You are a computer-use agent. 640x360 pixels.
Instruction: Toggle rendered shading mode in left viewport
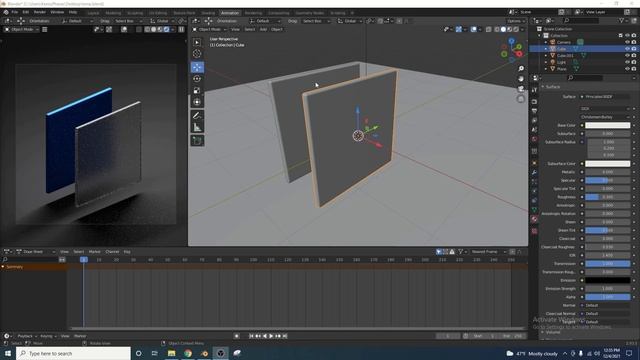[x=166, y=29]
